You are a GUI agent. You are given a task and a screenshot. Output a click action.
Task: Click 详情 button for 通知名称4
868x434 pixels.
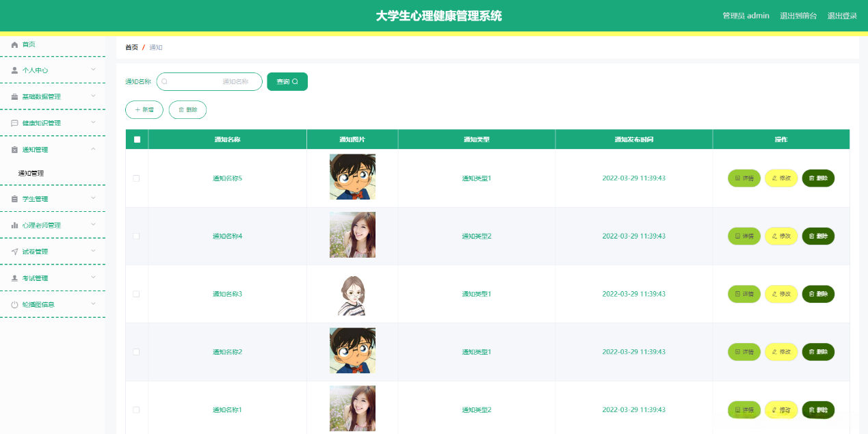click(744, 236)
